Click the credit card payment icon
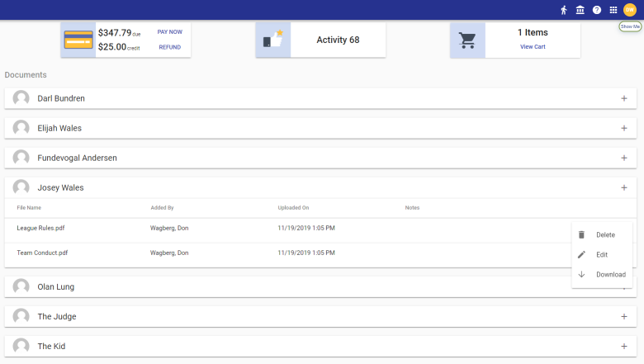Image resolution: width=644 pixels, height=364 pixels. (x=78, y=40)
